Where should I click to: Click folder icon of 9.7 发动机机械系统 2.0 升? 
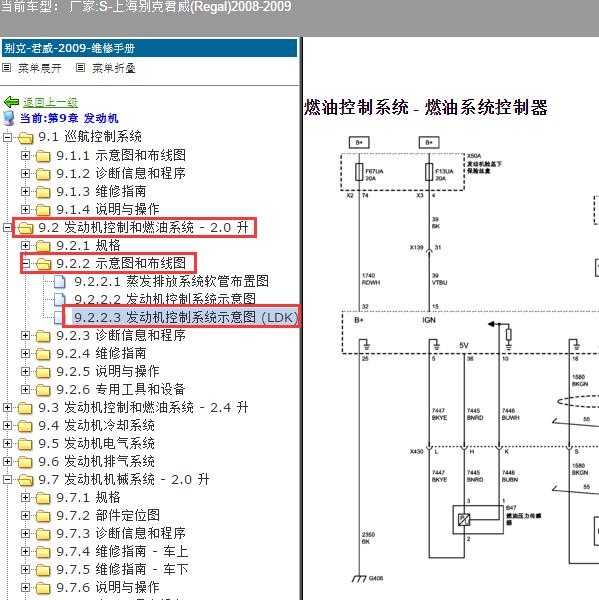coord(25,480)
